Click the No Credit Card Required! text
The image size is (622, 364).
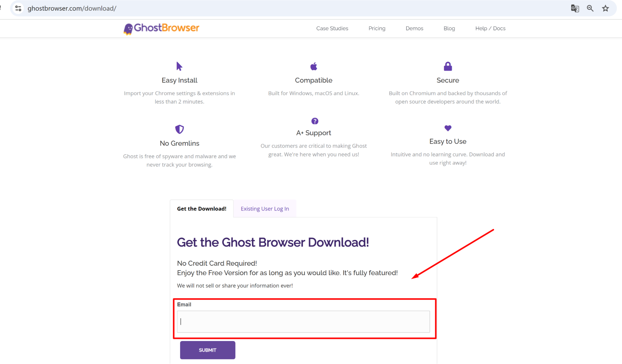(217, 263)
